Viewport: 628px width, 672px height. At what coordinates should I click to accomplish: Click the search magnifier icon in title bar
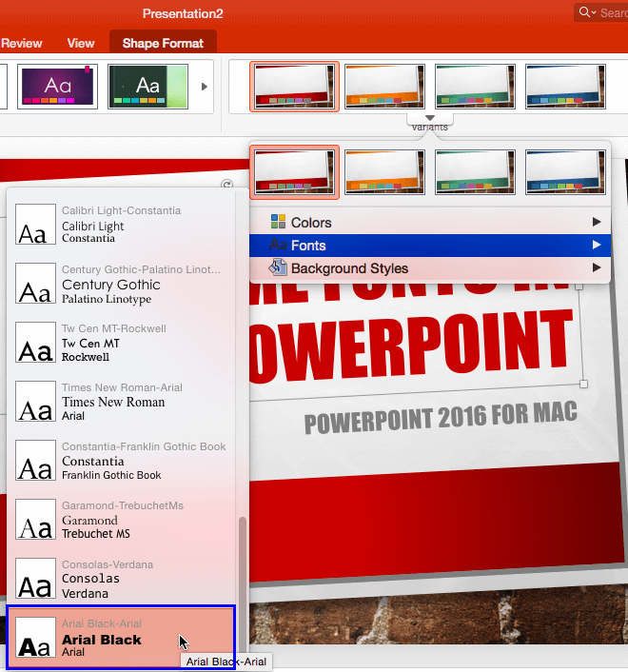(584, 12)
